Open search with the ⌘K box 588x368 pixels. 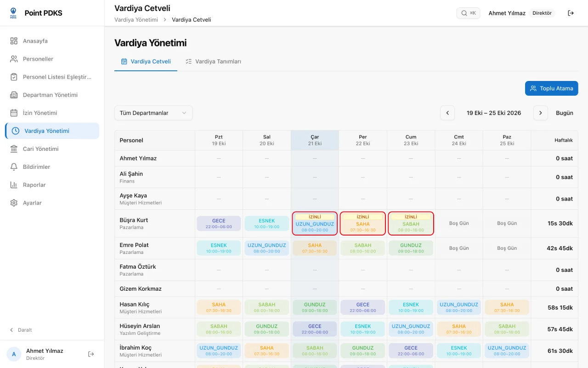468,13
